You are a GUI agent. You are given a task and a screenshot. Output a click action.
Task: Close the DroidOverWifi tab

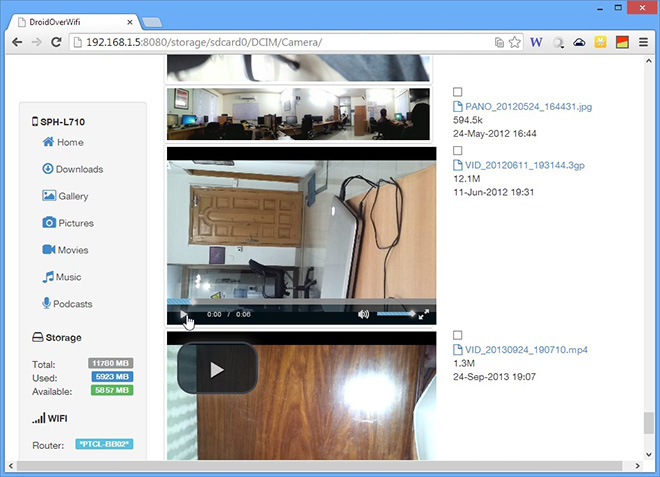point(130,22)
